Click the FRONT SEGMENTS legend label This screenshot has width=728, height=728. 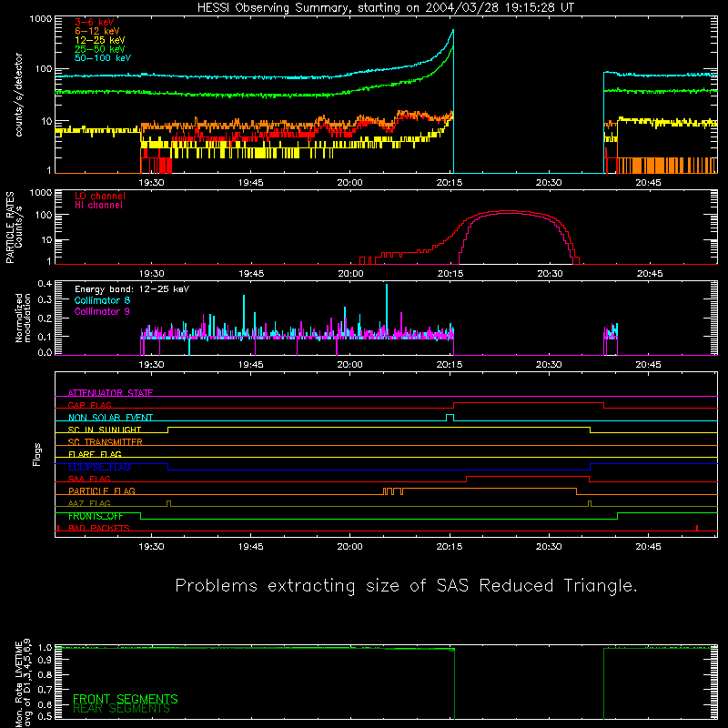[126, 699]
